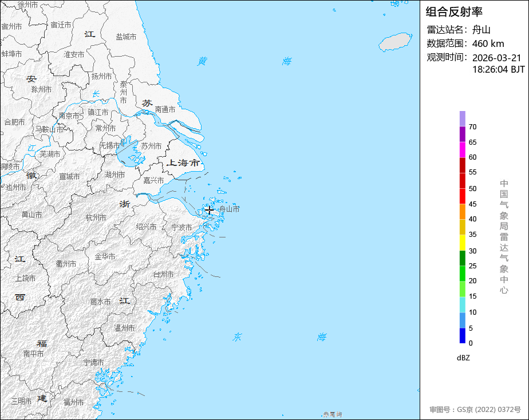Click the 宁德市 map label
The width and height of the screenshot is (529, 420).
pos(93,362)
